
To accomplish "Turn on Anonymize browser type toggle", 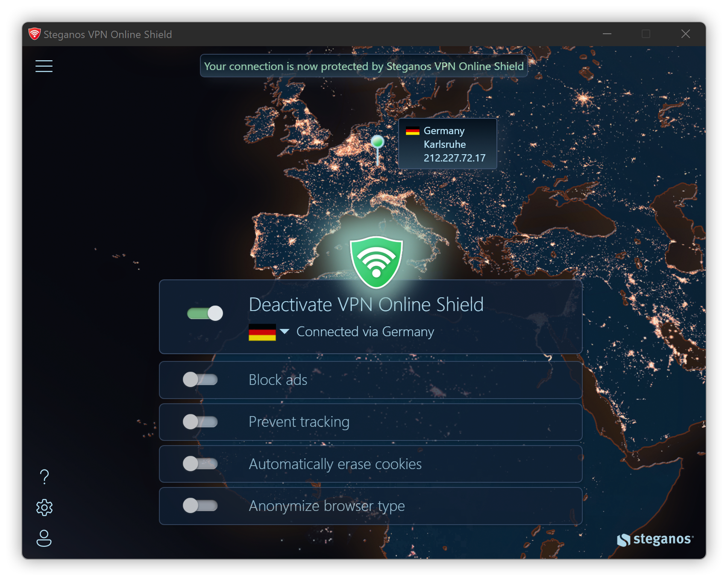I will [x=200, y=505].
